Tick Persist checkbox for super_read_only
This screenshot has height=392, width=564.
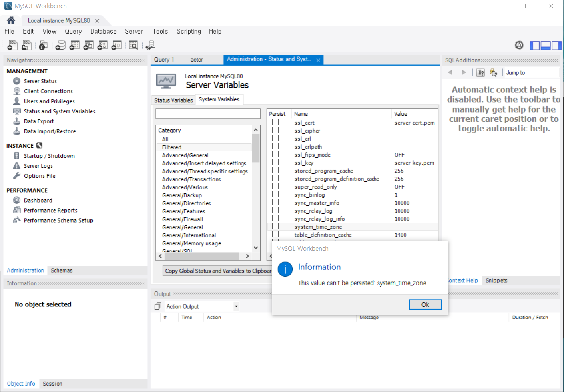(x=275, y=186)
